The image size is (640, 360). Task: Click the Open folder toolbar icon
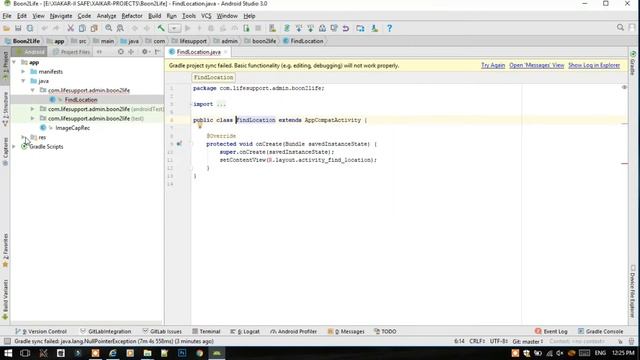pos(7,28)
